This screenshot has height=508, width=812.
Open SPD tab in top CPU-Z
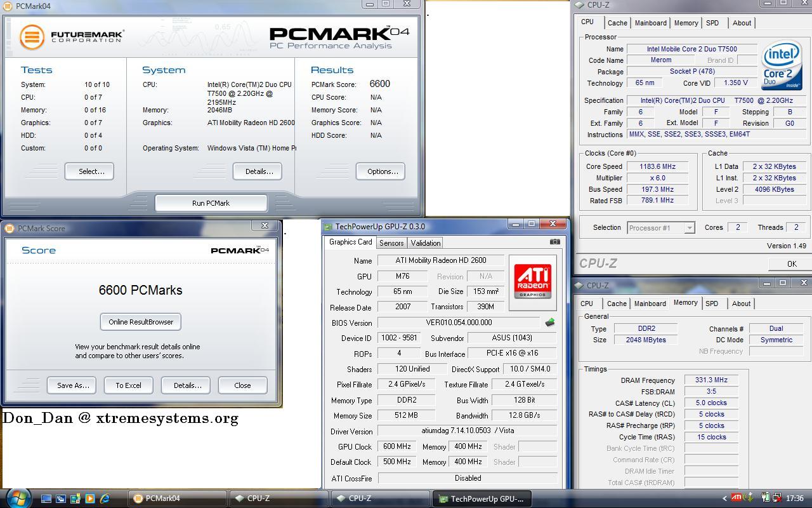coord(712,23)
